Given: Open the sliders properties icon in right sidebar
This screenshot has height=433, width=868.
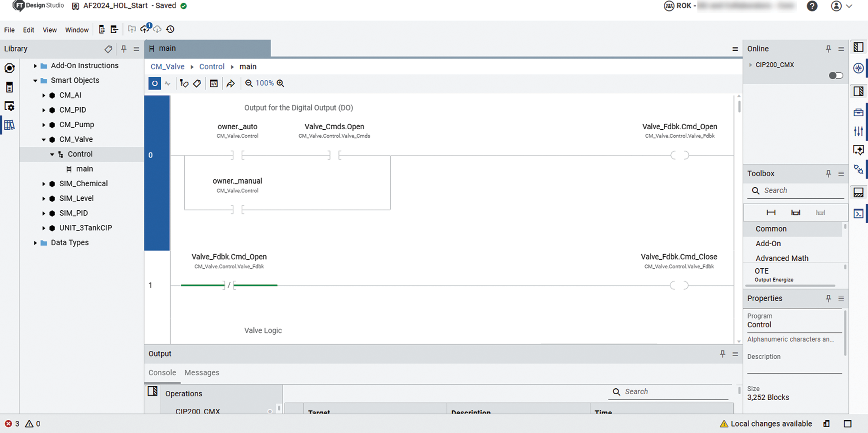Looking at the screenshot, I should (858, 131).
